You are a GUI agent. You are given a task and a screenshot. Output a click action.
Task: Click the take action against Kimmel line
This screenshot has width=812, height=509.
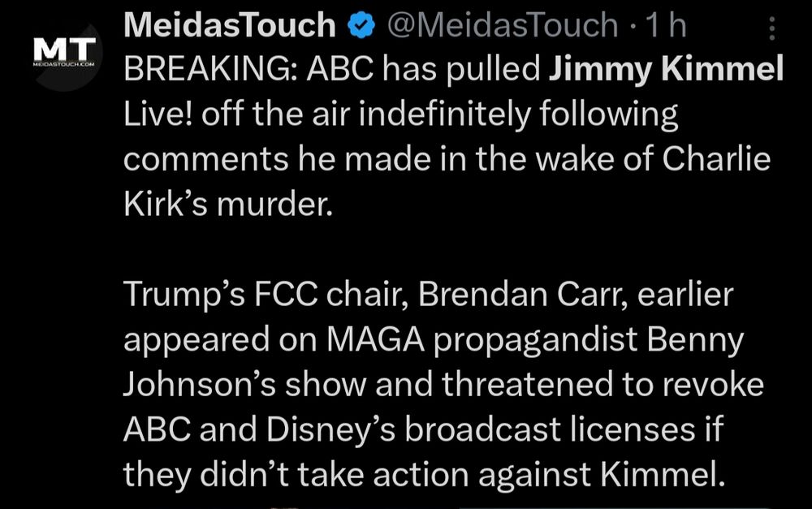[510, 475]
